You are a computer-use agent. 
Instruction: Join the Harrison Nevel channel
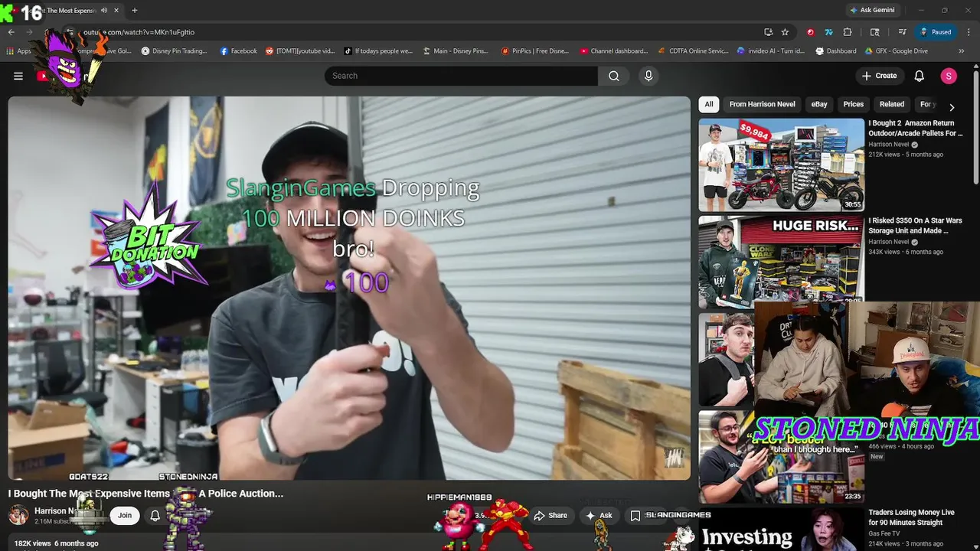point(125,516)
